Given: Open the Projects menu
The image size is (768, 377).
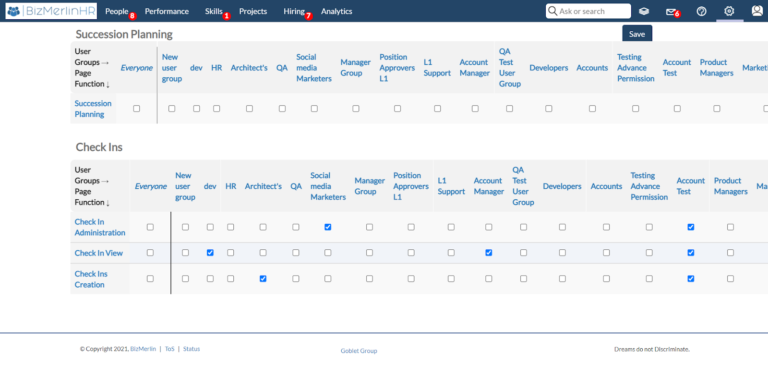Looking at the screenshot, I should coord(253,11).
